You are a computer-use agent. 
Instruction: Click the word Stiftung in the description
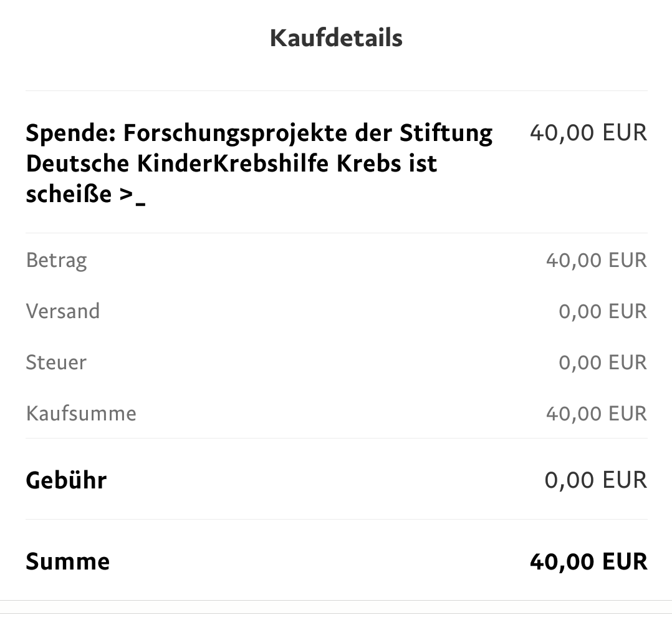(x=446, y=133)
